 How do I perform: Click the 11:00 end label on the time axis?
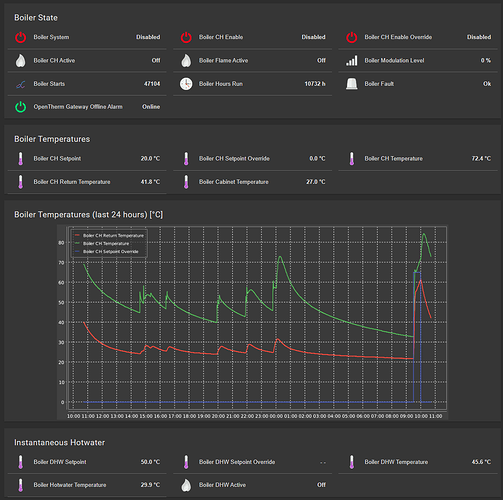pyautogui.click(x=435, y=416)
